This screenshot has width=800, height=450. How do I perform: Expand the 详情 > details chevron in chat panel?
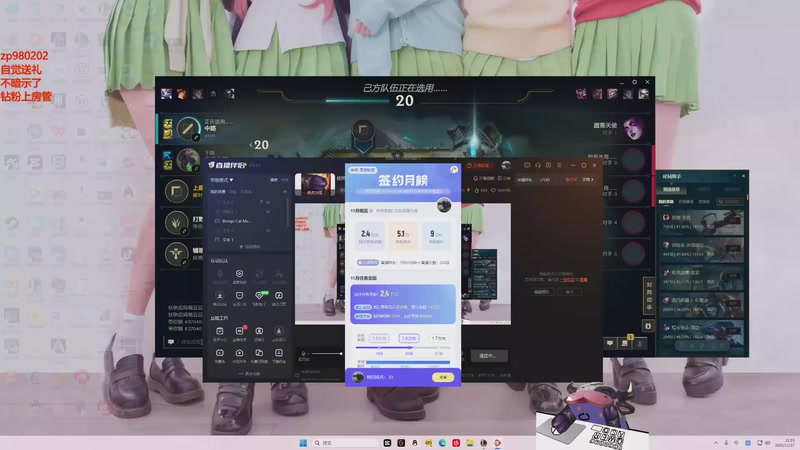click(588, 180)
